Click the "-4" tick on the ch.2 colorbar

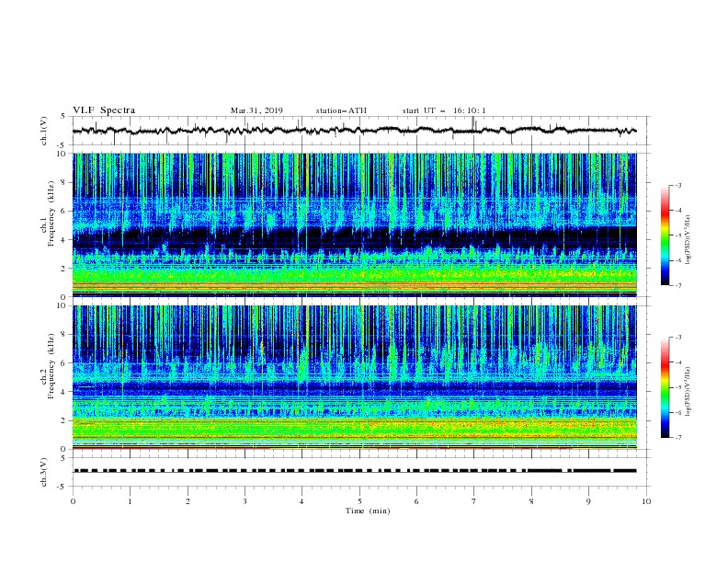click(x=677, y=362)
